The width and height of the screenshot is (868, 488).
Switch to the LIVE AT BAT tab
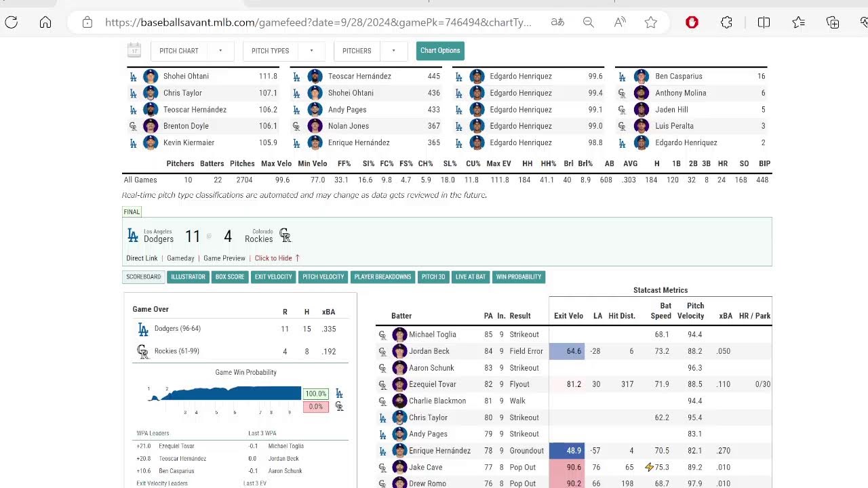(x=471, y=277)
